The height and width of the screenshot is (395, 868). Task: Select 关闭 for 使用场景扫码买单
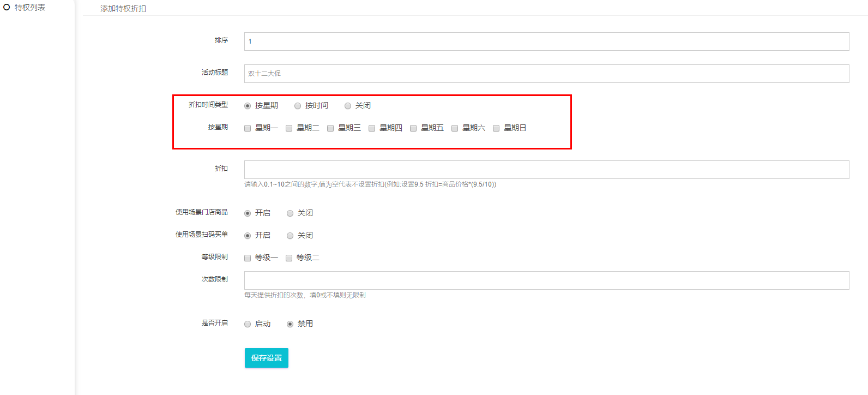point(290,236)
